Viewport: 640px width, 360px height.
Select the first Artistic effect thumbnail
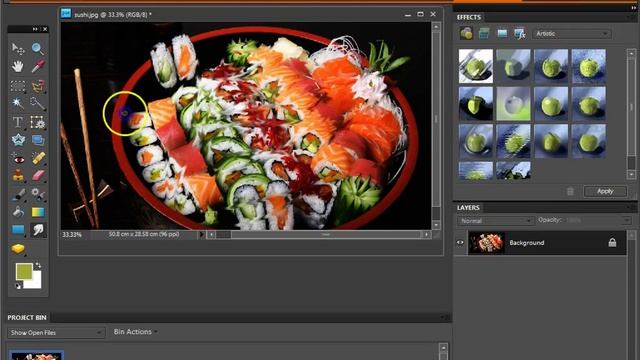pyautogui.click(x=476, y=66)
